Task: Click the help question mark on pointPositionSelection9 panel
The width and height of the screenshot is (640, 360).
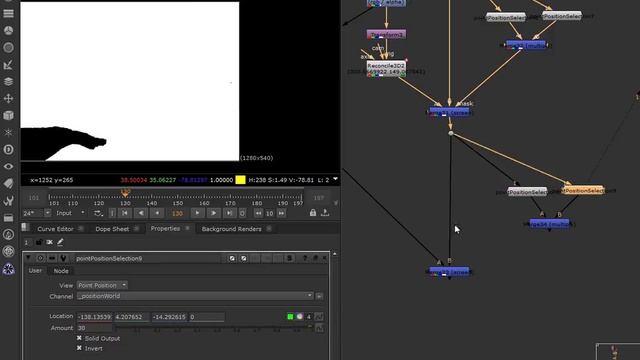Action: tap(304, 258)
